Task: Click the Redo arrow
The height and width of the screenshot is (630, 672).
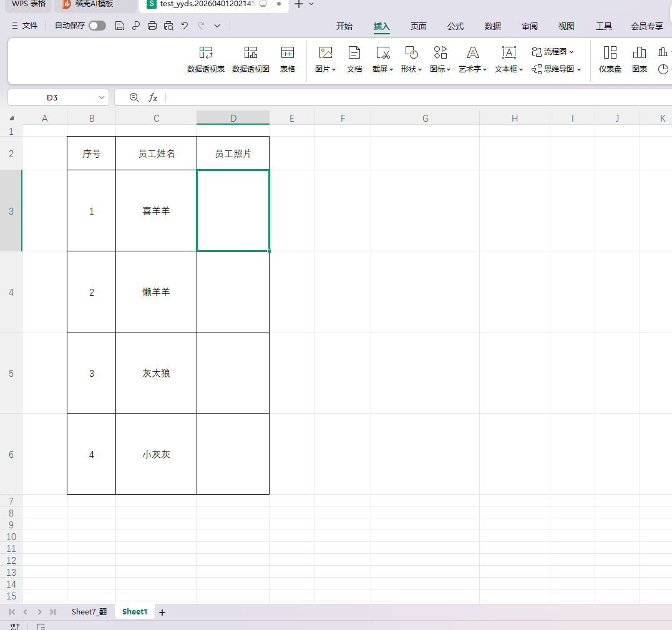Action: (x=201, y=26)
